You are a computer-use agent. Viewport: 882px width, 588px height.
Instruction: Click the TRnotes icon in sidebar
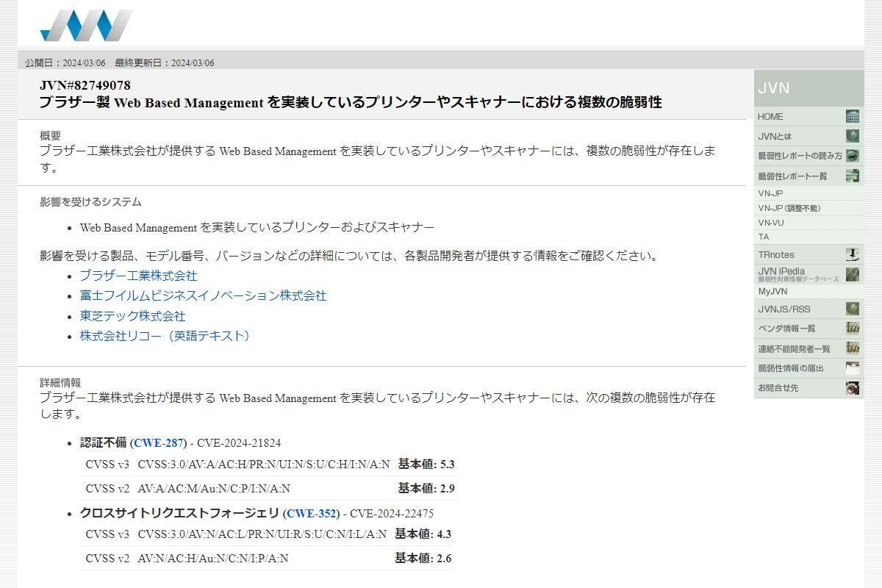click(x=853, y=254)
